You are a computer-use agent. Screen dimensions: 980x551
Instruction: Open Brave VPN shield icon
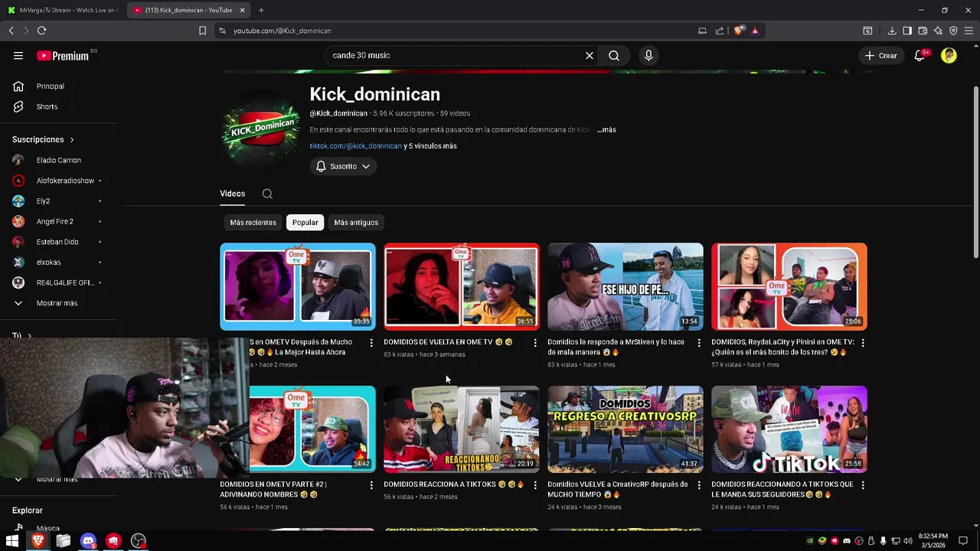953,31
